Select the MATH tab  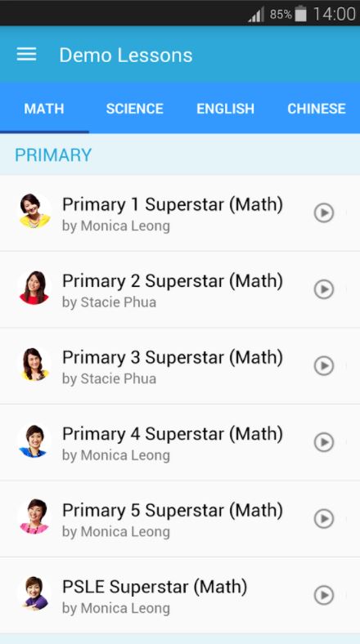pyautogui.click(x=44, y=109)
